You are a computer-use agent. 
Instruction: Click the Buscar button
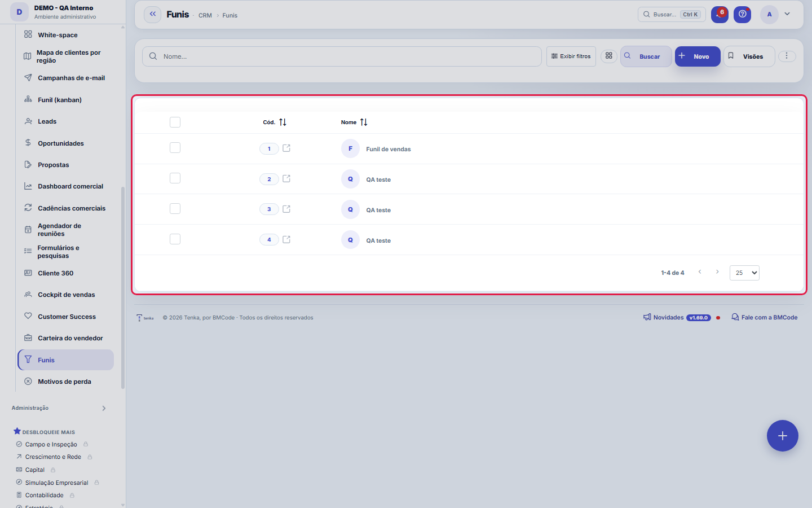click(x=646, y=56)
